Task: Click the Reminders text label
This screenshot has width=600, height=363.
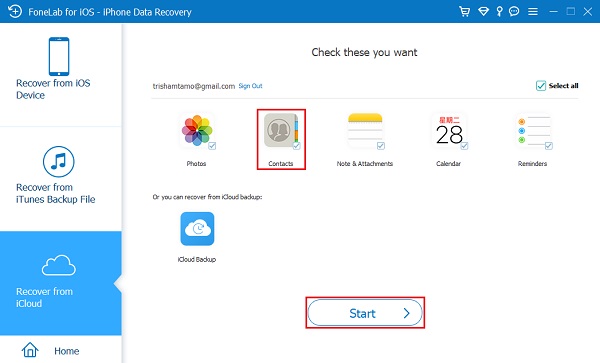Action: (x=532, y=163)
